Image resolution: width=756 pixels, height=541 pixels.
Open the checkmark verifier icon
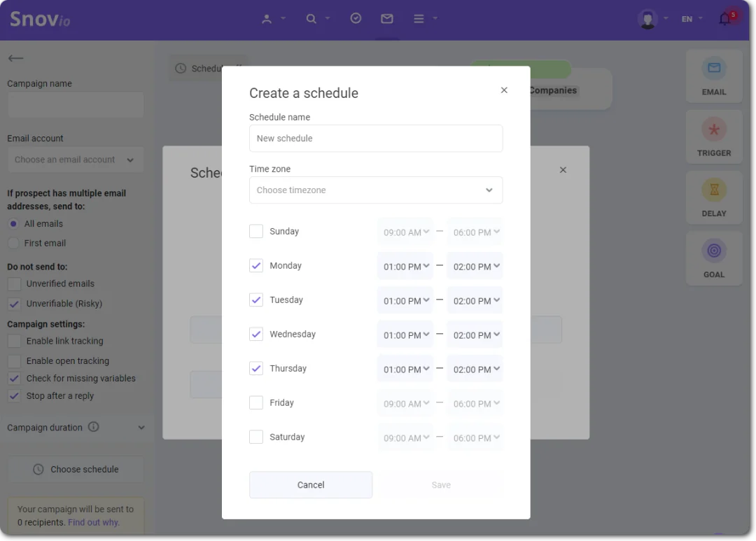[x=356, y=18]
